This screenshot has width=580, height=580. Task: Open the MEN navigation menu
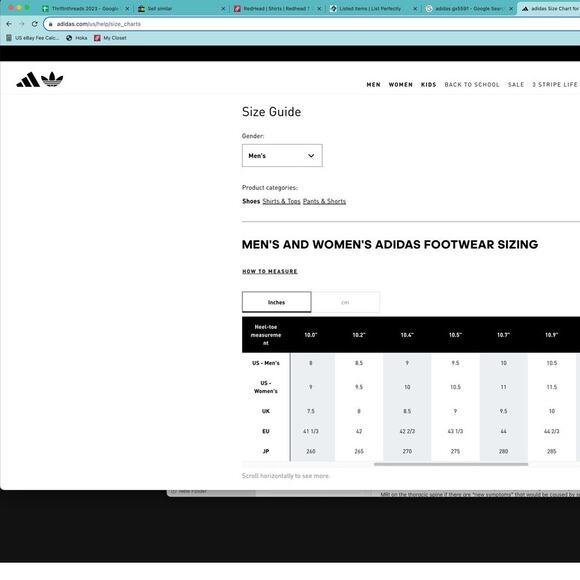pyautogui.click(x=373, y=85)
